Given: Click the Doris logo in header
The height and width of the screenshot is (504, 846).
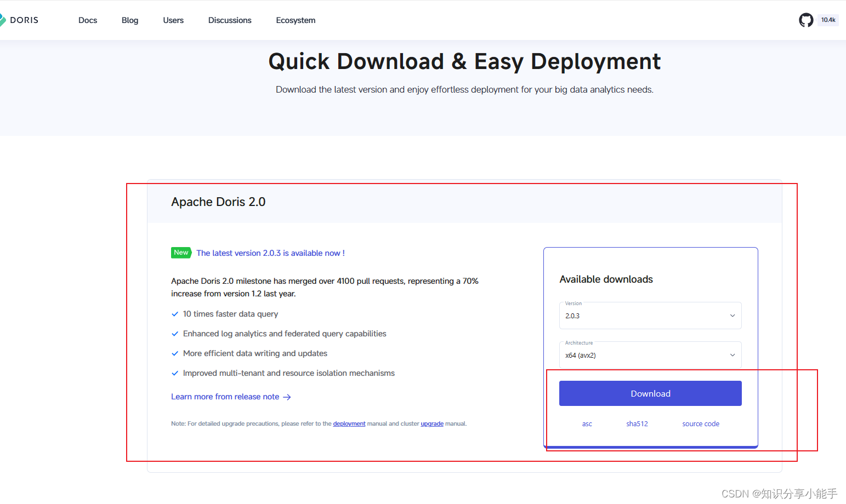Looking at the screenshot, I should click(x=19, y=20).
